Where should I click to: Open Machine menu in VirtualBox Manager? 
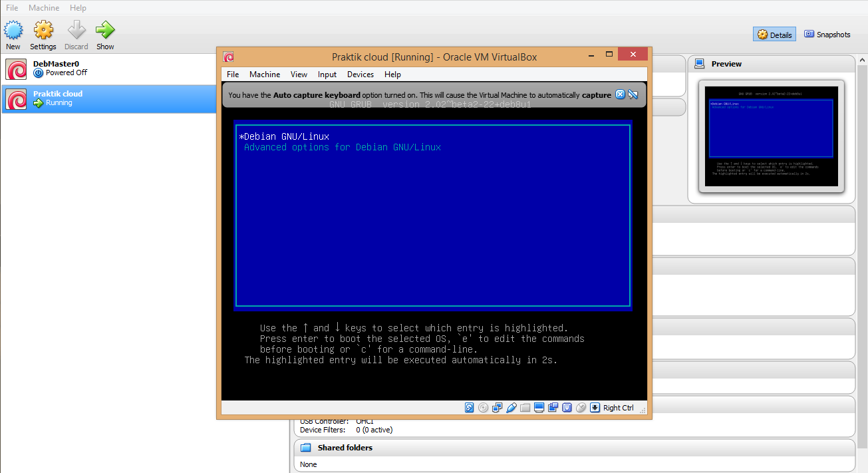click(44, 7)
